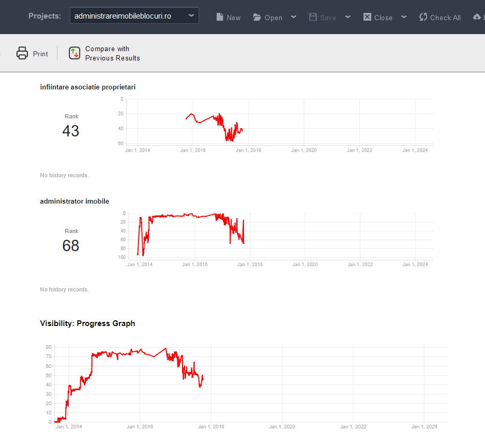
Task: Expand the chevron next to Open
Action: (293, 17)
